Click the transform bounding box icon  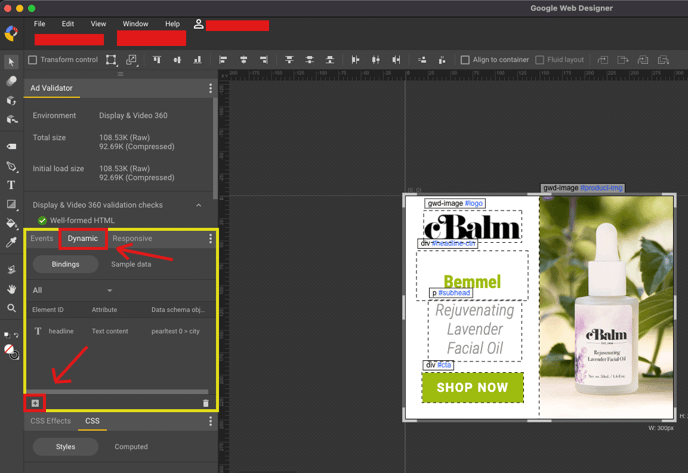[111, 60]
